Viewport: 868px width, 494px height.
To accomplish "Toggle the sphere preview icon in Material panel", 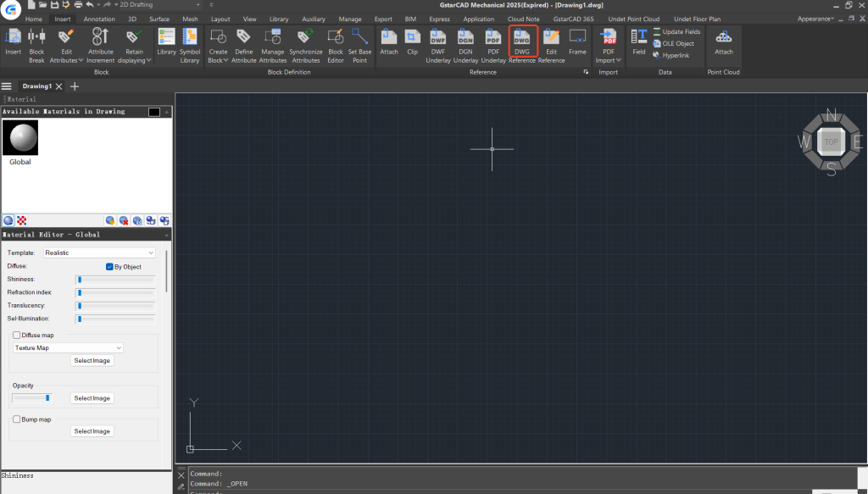I will (x=8, y=220).
